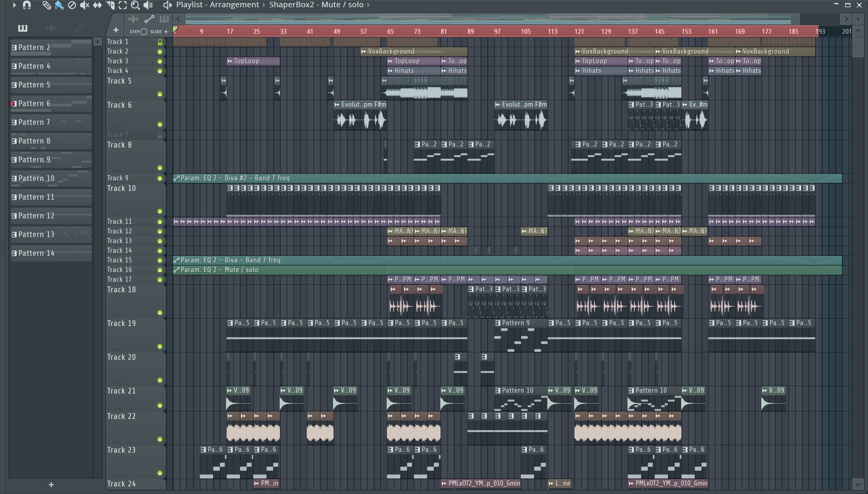Select the Paint brush tool
The image size is (868, 494).
59,5
